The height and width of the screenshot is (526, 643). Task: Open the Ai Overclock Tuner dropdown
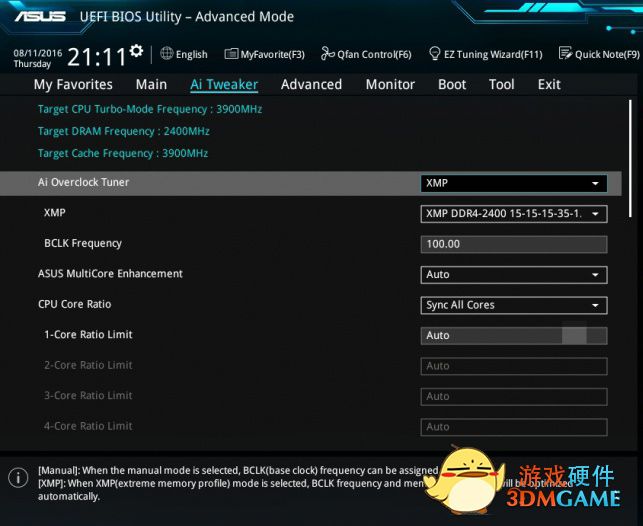[x=514, y=183]
